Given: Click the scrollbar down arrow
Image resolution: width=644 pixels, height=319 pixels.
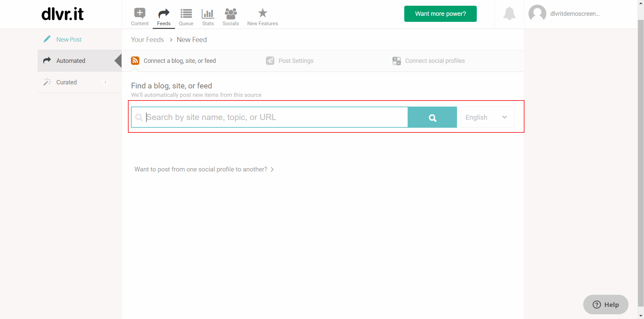Looking at the screenshot, I should tap(641, 316).
